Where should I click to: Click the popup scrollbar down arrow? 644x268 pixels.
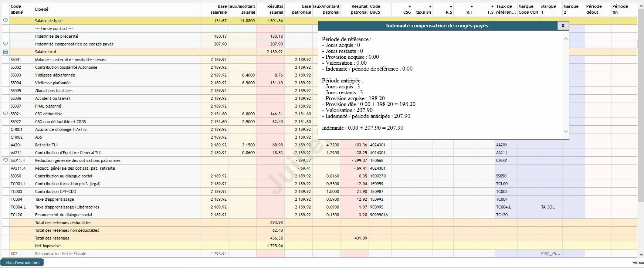[x=566, y=131]
